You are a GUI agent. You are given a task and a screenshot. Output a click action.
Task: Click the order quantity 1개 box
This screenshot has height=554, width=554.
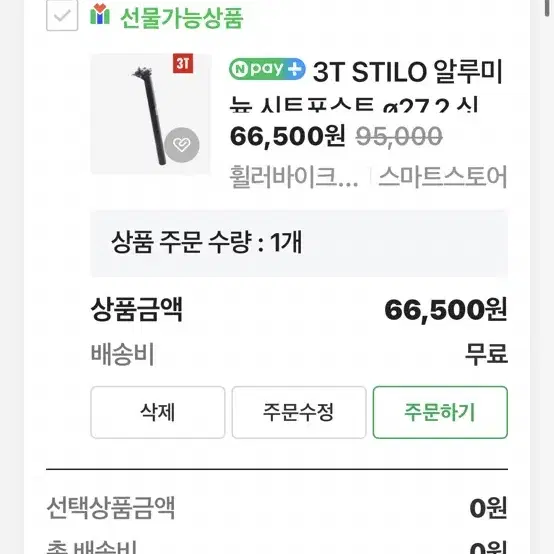pyautogui.click(x=299, y=243)
